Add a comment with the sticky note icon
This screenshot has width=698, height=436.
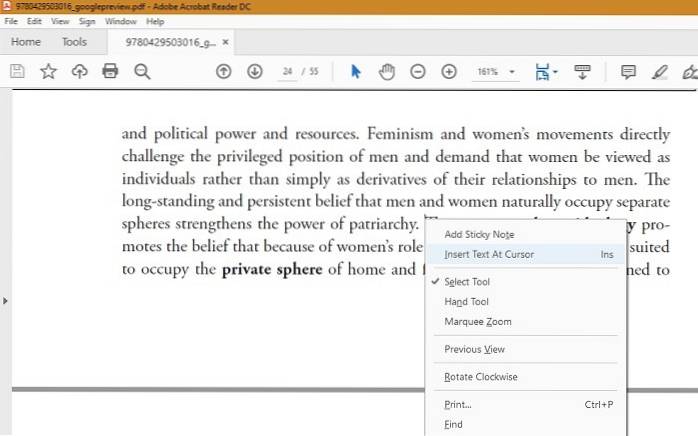point(628,72)
